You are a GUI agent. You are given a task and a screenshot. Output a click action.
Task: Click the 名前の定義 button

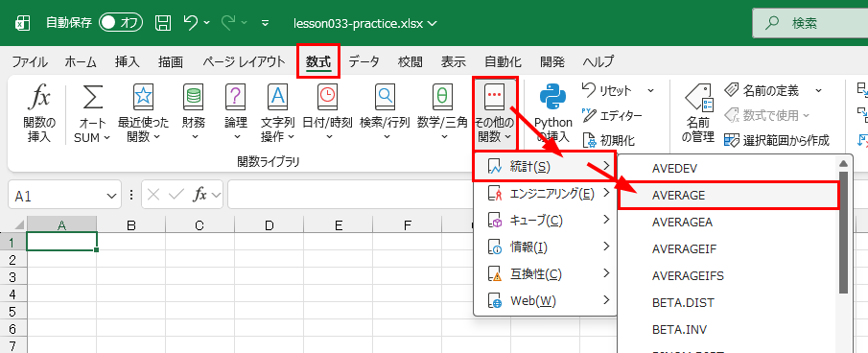pyautogui.click(x=762, y=90)
